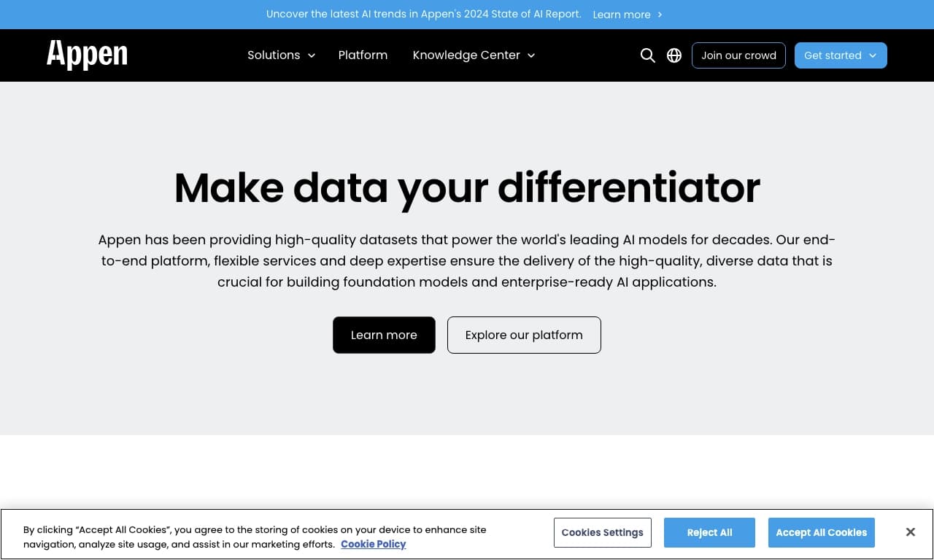Accept All Cookies

[x=822, y=532]
